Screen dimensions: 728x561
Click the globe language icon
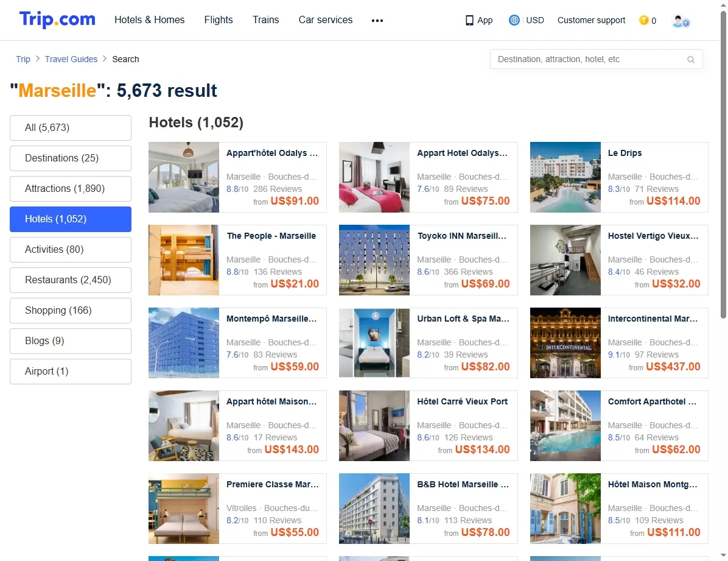tap(514, 20)
